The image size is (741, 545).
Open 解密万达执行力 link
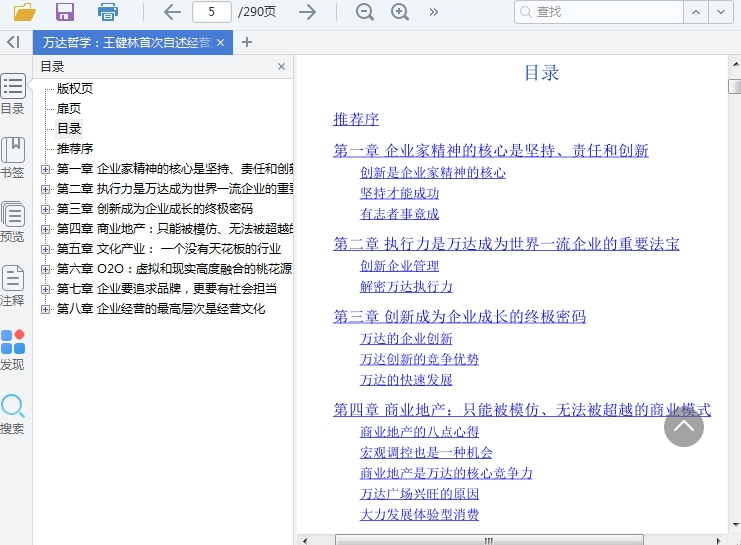tap(406, 287)
